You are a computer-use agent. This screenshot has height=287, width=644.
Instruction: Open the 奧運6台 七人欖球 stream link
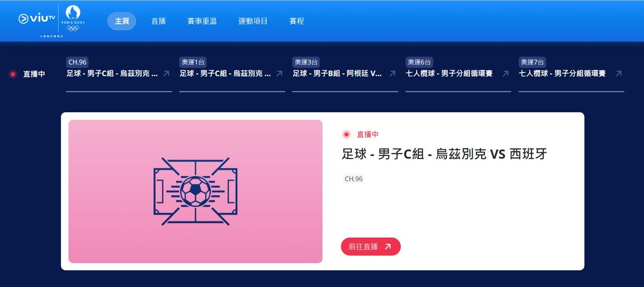(458, 74)
